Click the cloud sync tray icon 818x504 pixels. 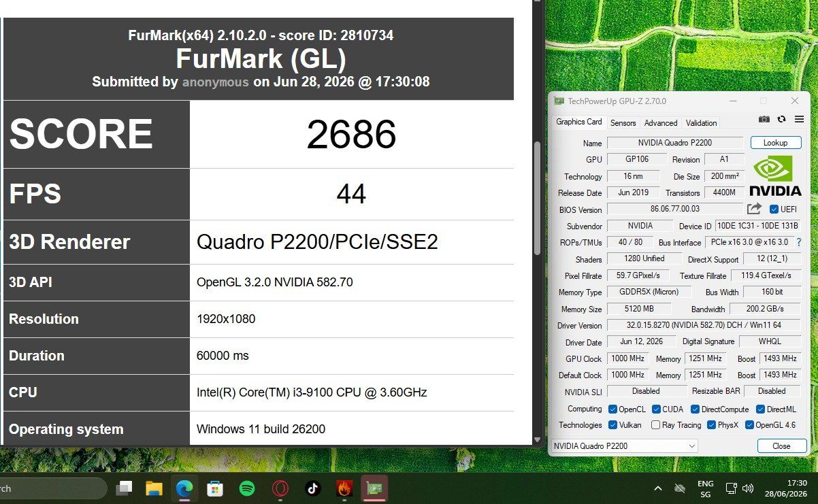[x=679, y=488]
